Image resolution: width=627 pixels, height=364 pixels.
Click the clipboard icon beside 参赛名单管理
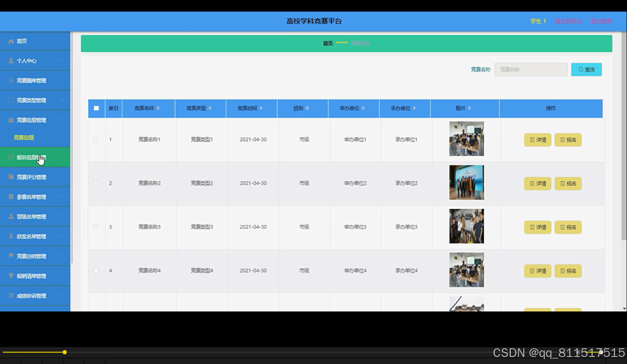coord(11,197)
